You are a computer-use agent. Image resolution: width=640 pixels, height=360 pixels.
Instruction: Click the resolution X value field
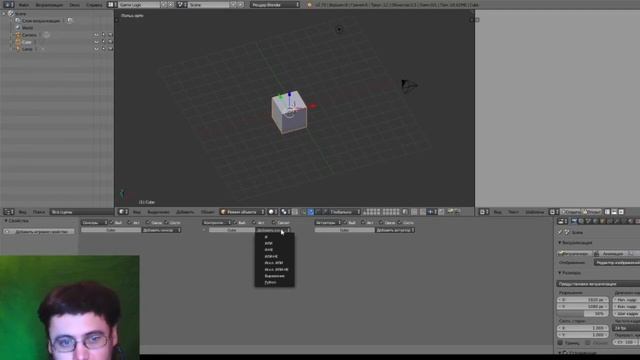point(583,300)
